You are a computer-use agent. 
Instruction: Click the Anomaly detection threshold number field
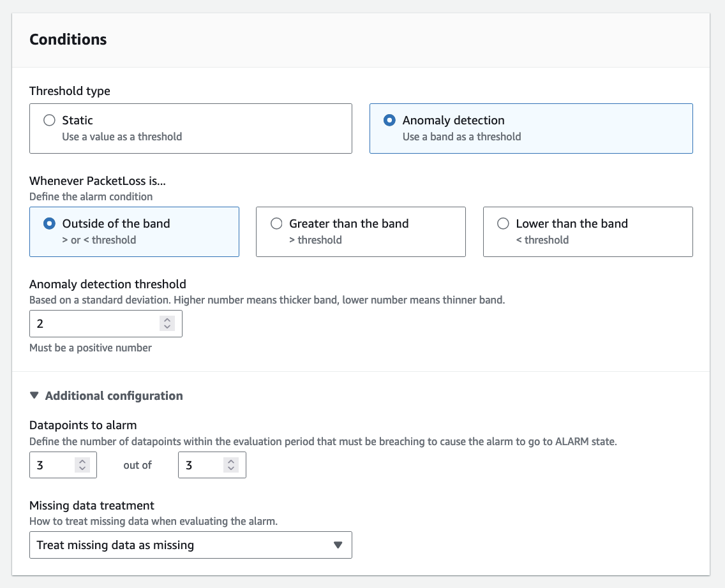[x=96, y=324]
